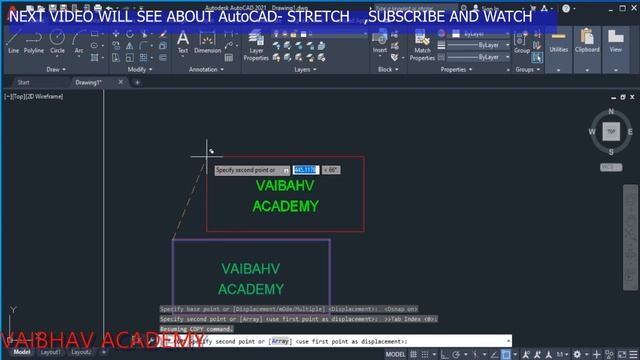
Task: Click the Hatch tool icon
Action: [x=95, y=58]
